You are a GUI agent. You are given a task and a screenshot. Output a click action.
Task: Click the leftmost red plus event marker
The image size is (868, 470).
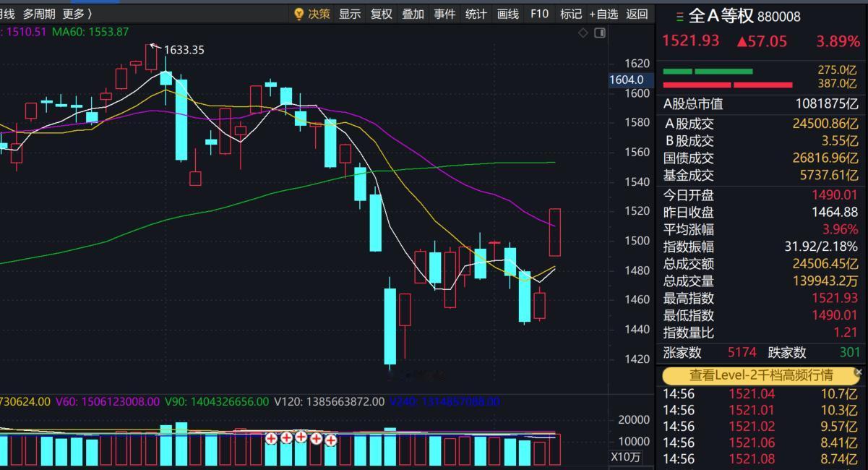click(x=272, y=438)
